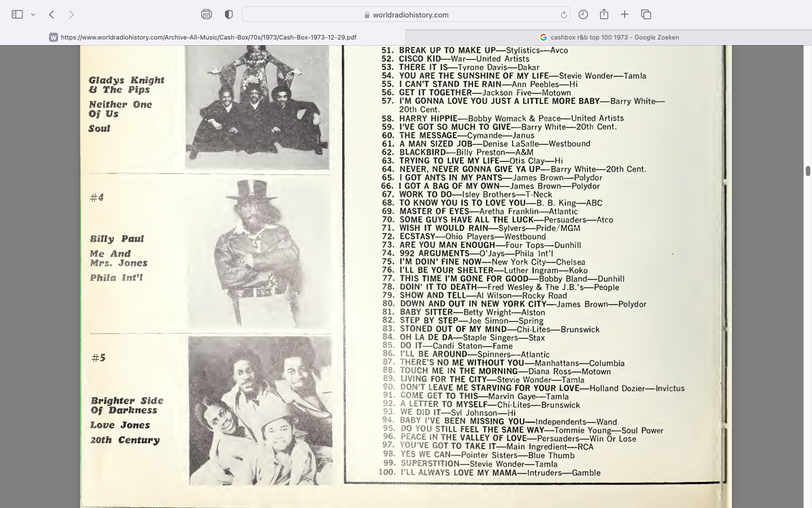Click entry 54 You Are The Sunshine
This screenshot has height=508, width=812.
514,76
